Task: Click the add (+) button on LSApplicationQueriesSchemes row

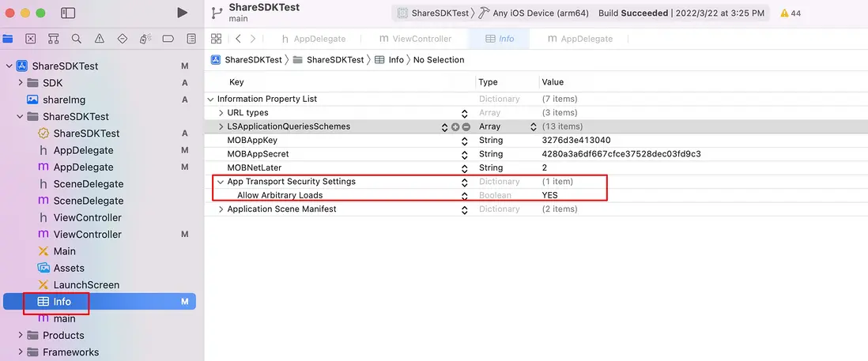Action: [x=455, y=126]
